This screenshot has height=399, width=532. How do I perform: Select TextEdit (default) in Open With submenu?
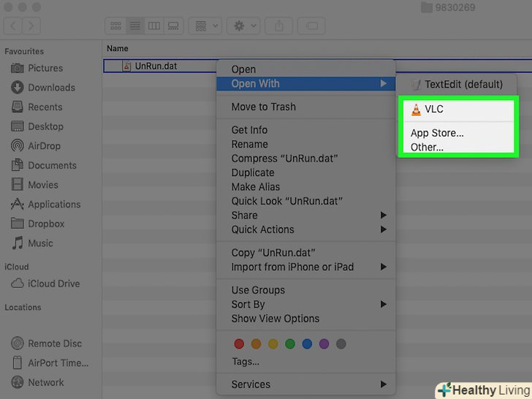pyautogui.click(x=457, y=84)
